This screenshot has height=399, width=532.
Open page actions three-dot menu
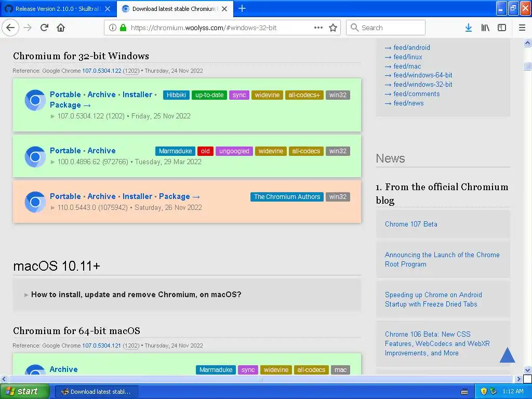[x=318, y=28]
